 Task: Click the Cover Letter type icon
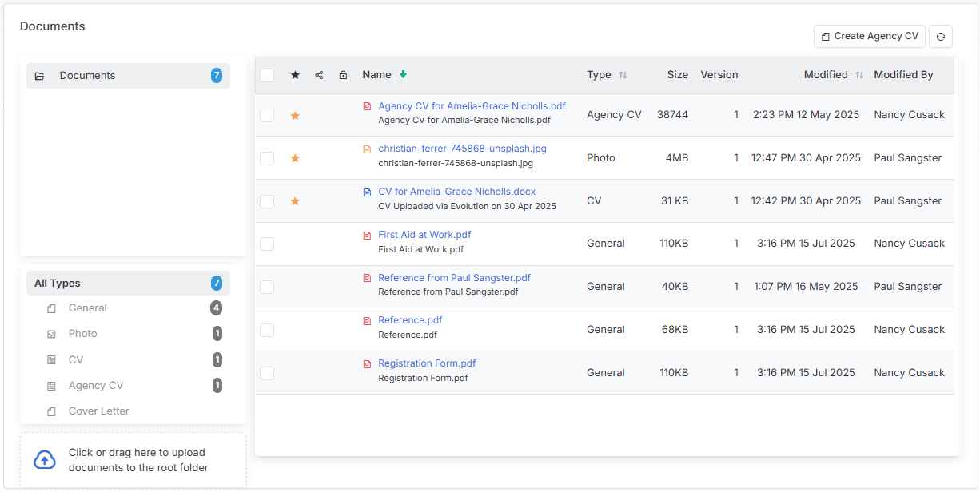(x=51, y=411)
